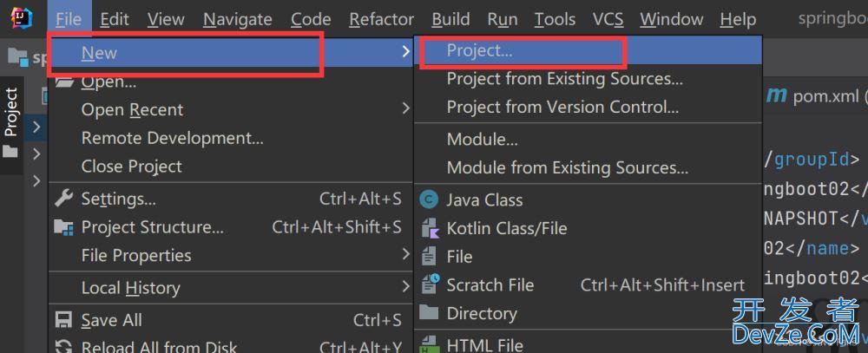Click the Directory folder icon
The height and width of the screenshot is (353, 868).
429,312
